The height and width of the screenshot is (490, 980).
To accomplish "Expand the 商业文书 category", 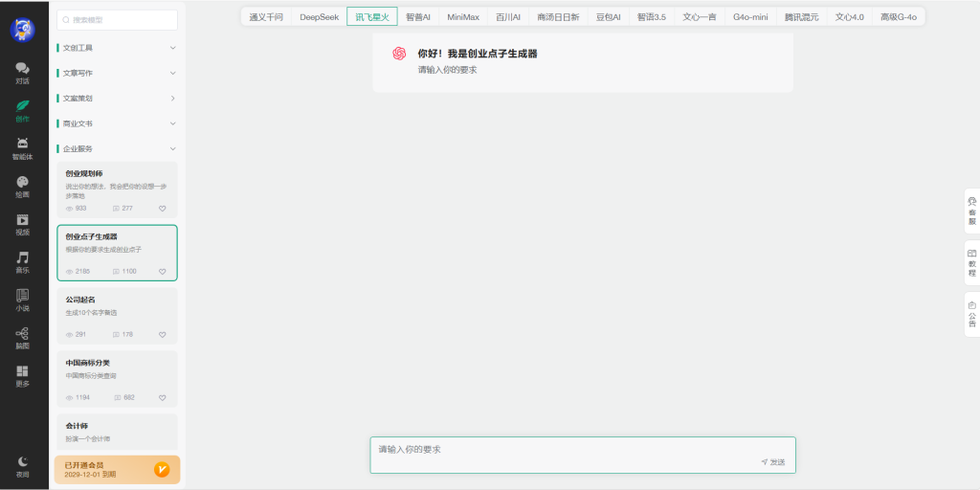I will 117,123.
